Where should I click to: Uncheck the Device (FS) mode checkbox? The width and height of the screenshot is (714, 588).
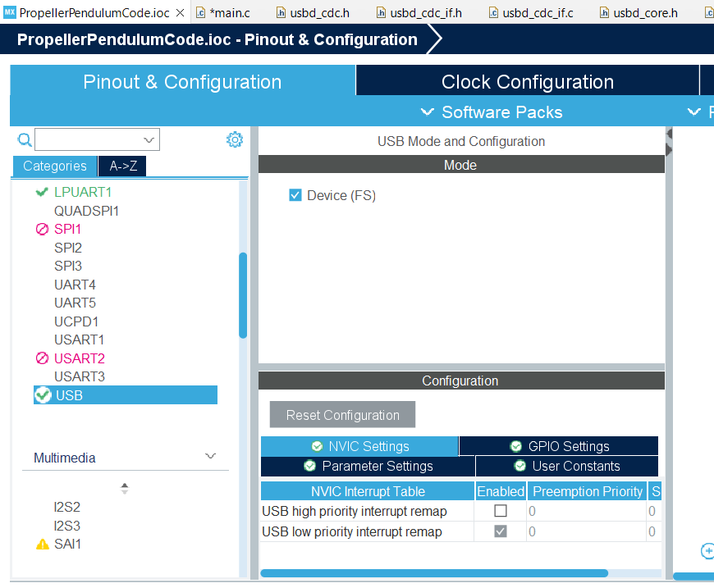pyautogui.click(x=295, y=195)
